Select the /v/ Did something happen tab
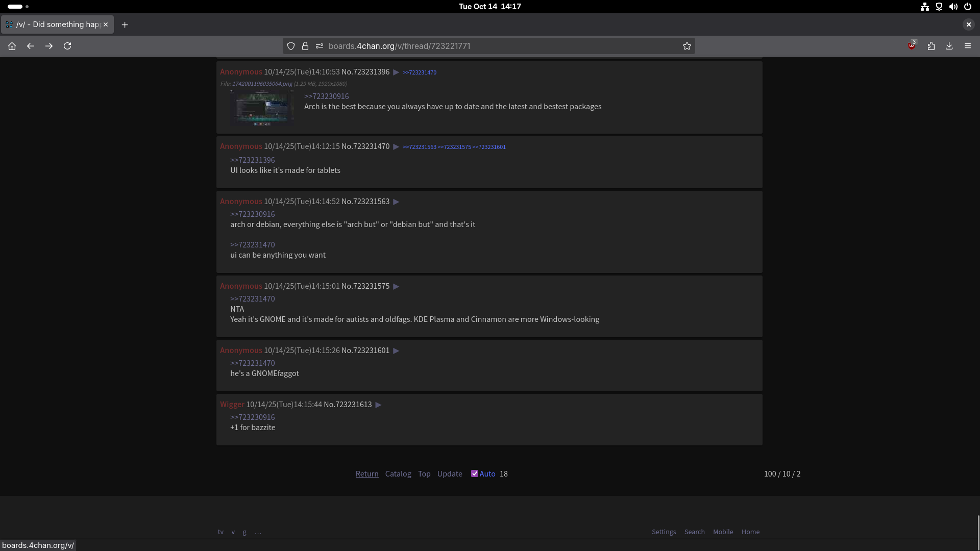980x551 pixels. (x=57, y=24)
